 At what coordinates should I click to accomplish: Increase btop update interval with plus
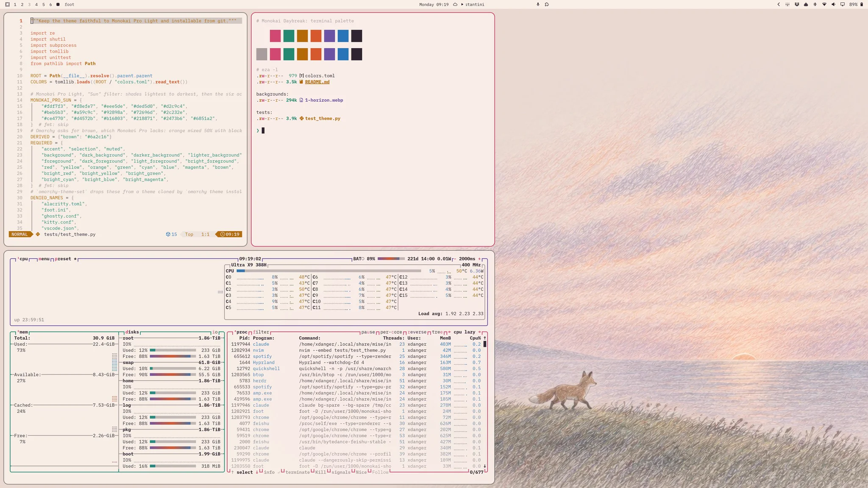pos(479,259)
